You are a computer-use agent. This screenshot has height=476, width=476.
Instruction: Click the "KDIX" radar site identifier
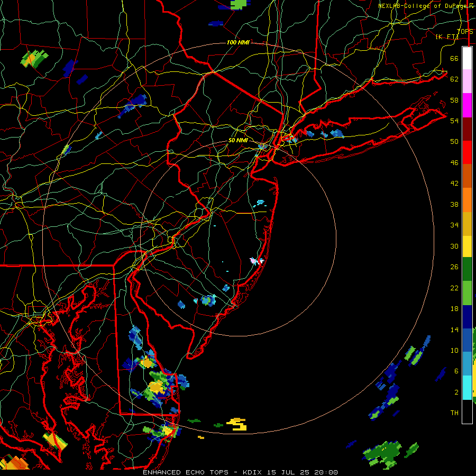point(253,472)
